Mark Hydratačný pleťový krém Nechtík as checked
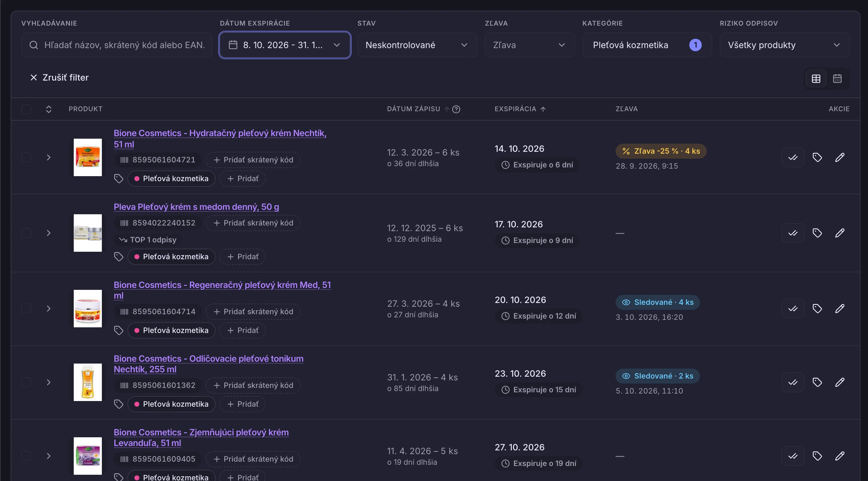Screen dimensions: 868x481 793,157
